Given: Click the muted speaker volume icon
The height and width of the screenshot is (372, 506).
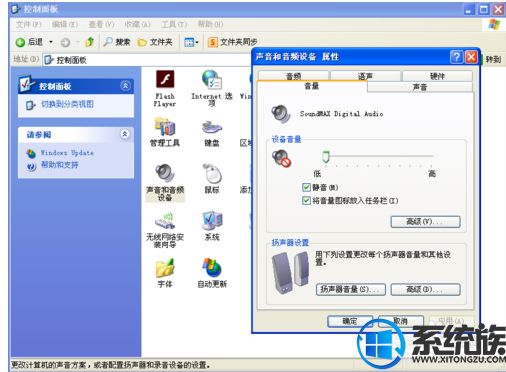Looking at the screenshot, I should click(x=281, y=158).
